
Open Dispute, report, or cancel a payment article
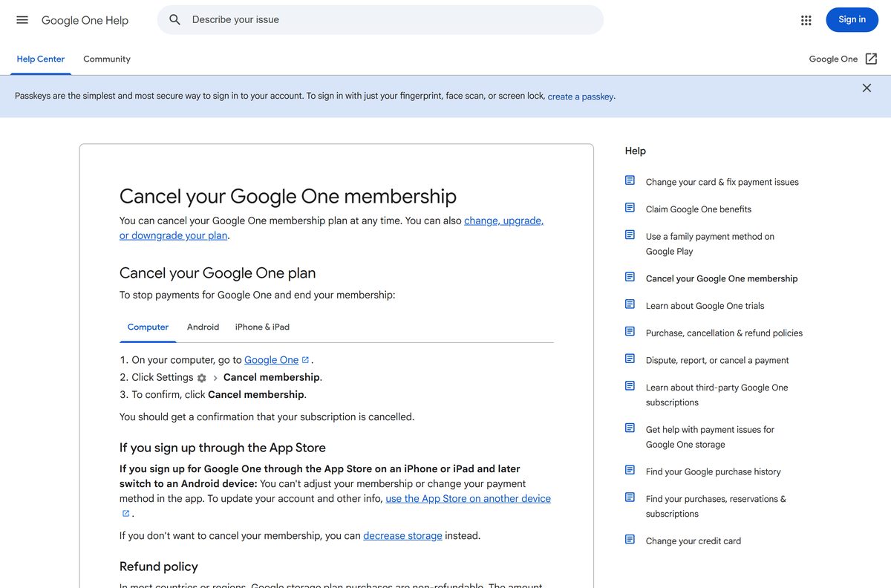point(717,360)
